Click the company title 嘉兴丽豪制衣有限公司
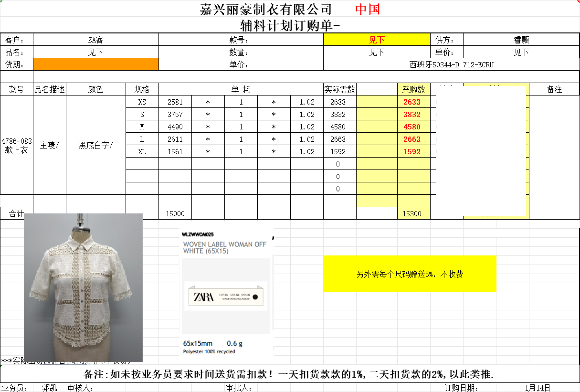The width and height of the screenshot is (580, 392). click(265, 9)
